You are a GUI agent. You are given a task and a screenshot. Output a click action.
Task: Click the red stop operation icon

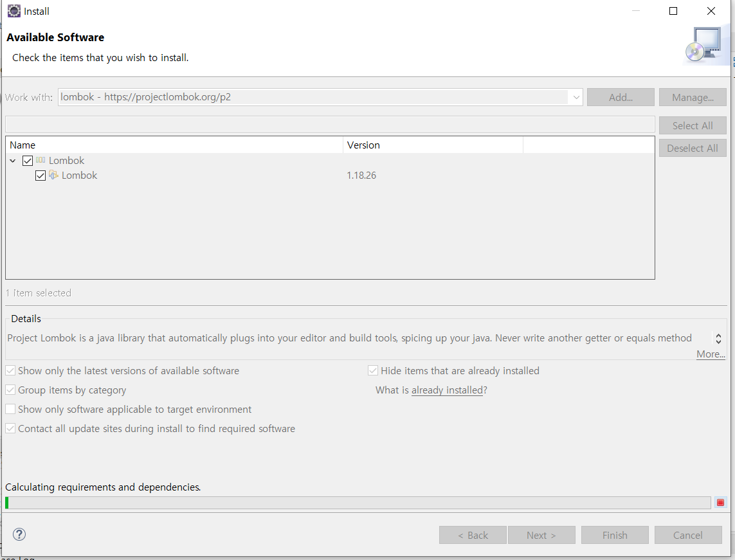tap(720, 502)
